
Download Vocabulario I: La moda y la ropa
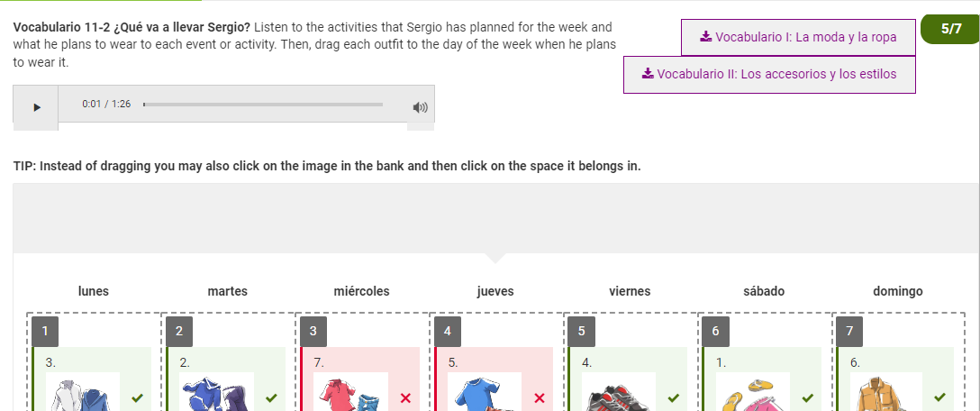[x=798, y=37]
